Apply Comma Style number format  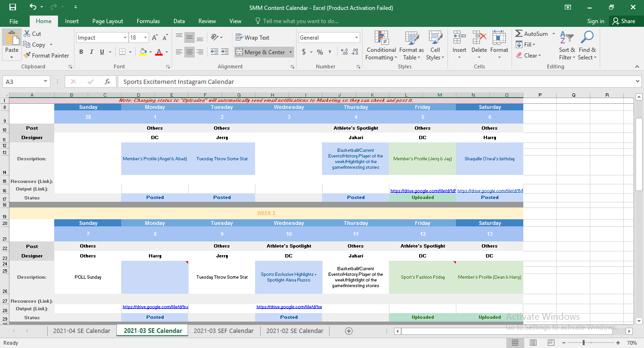pyautogui.click(x=331, y=52)
